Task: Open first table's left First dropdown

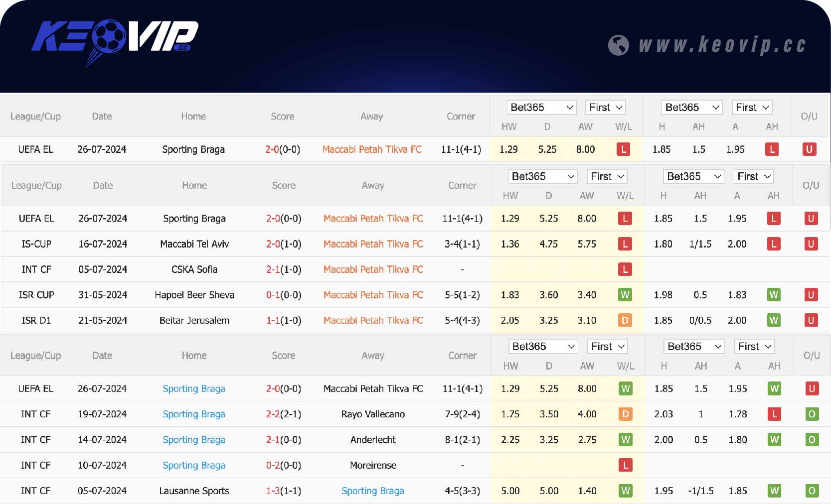Action: coord(605,108)
